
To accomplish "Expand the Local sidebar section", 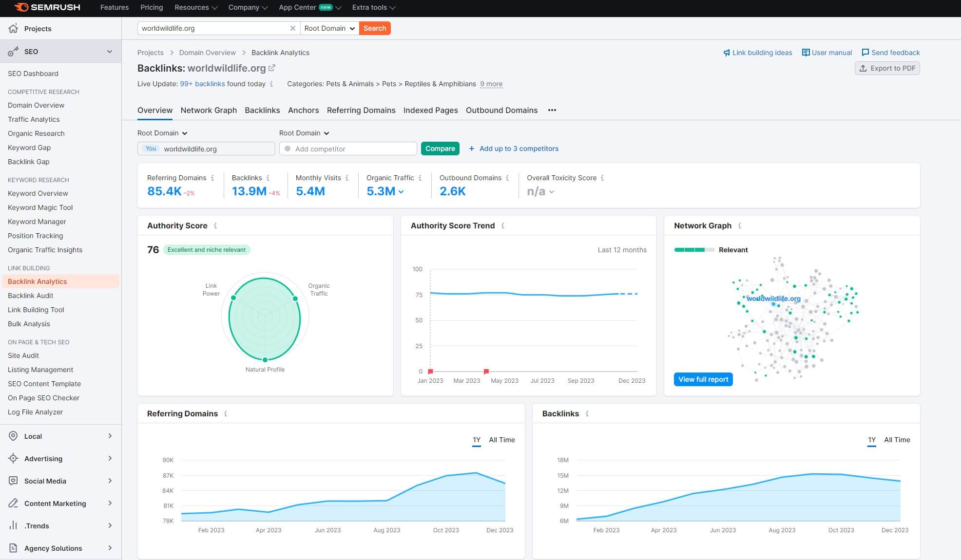I will 110,436.
